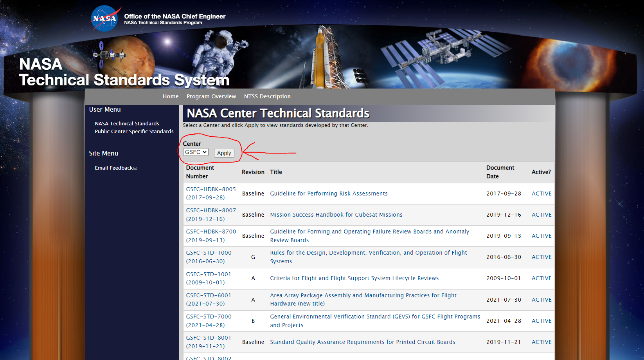This screenshot has height=360, width=644.
Task: Open Guideline for Performing Risk Assessments
Action: pyautogui.click(x=329, y=193)
